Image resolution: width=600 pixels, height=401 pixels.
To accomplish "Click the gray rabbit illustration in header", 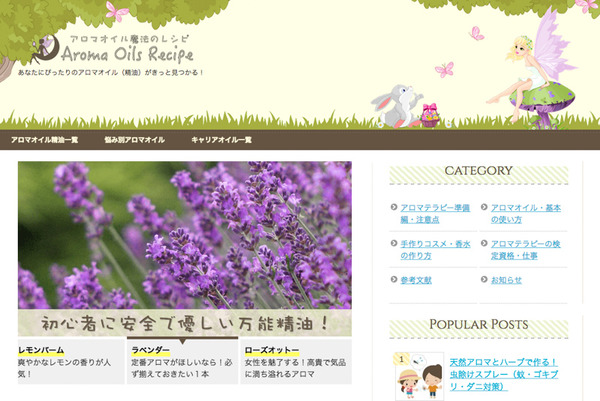I will tap(390, 103).
